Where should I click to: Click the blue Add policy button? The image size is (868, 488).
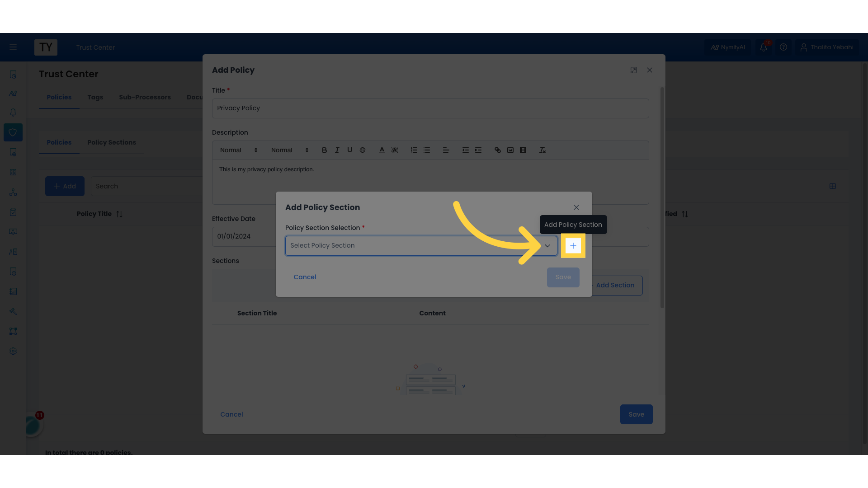(65, 186)
